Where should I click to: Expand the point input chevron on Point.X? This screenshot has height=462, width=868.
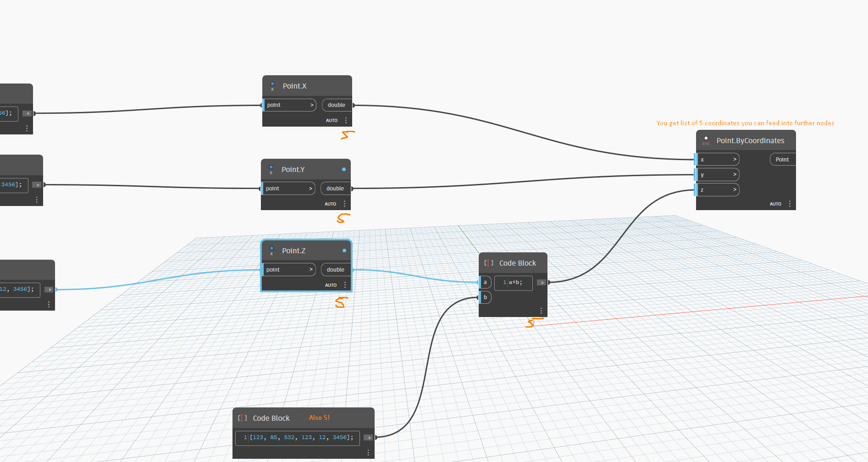pos(311,105)
